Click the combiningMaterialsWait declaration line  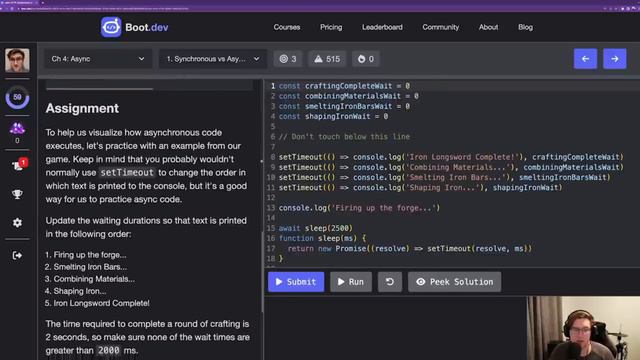348,96
